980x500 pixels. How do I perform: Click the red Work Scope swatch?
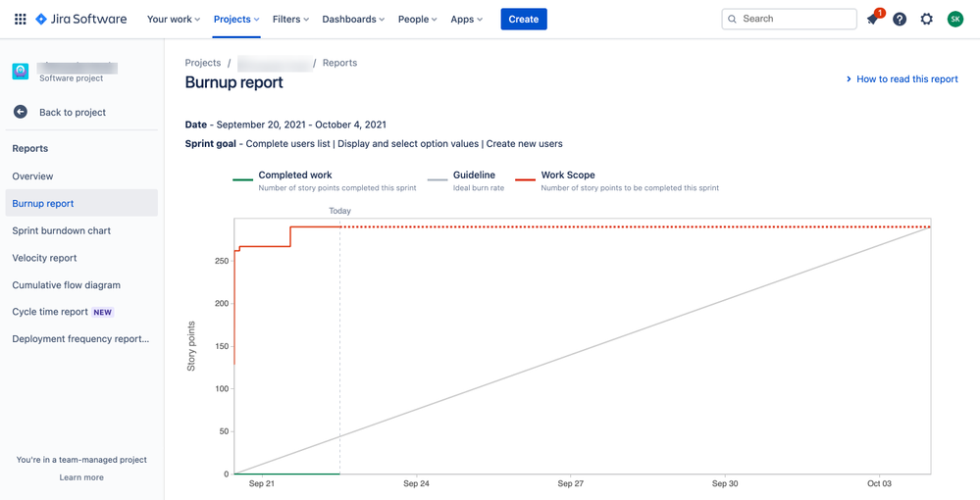click(x=526, y=180)
